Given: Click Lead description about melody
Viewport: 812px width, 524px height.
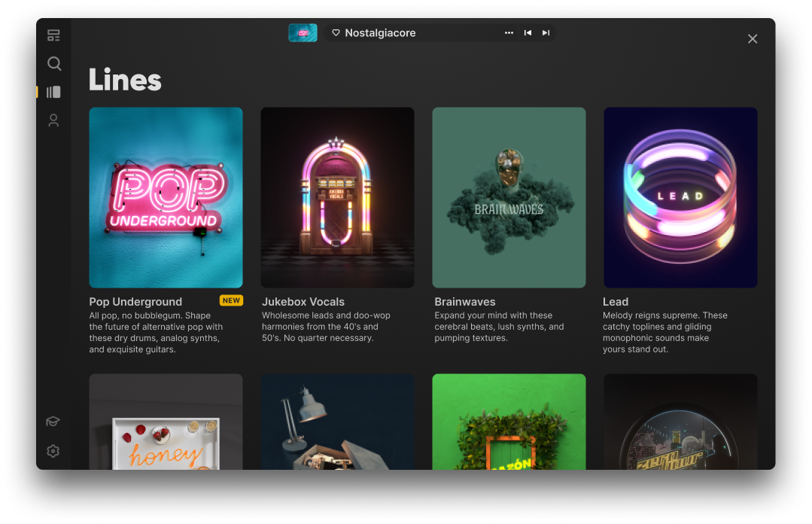Looking at the screenshot, I should coord(665,332).
